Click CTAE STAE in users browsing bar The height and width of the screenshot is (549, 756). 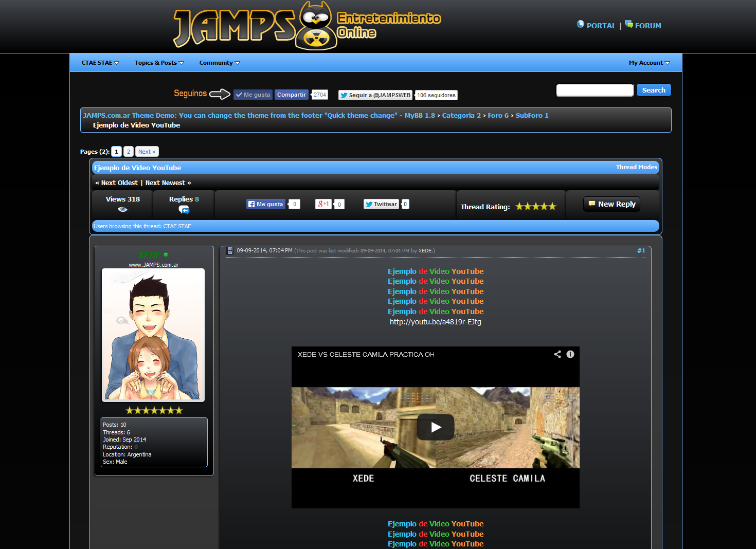(x=177, y=226)
